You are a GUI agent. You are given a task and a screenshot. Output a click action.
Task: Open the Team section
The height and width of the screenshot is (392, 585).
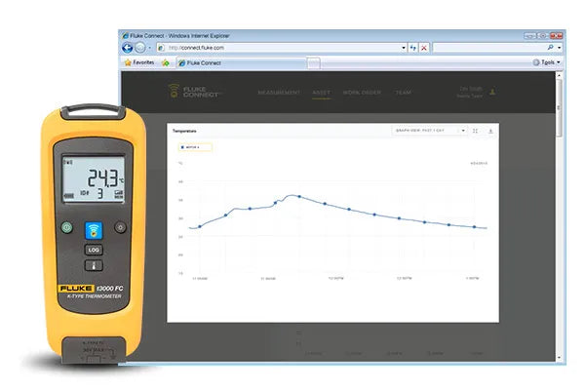tap(402, 93)
